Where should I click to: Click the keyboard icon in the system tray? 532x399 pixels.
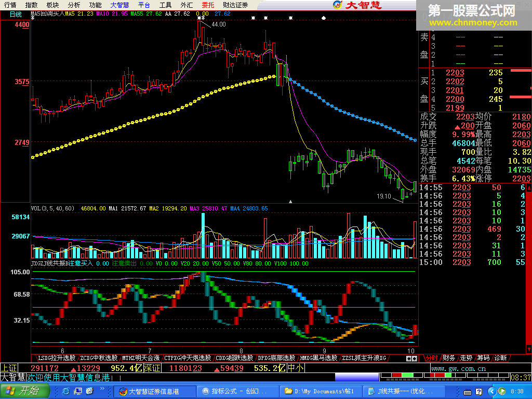click(467, 392)
